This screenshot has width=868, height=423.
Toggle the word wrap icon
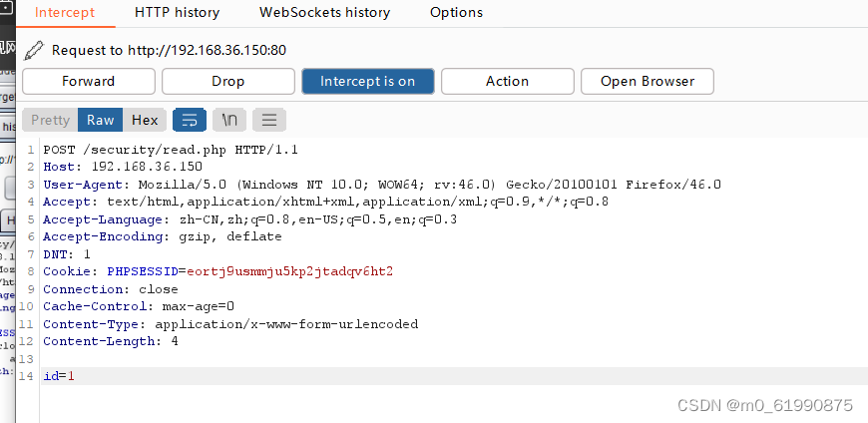coord(190,120)
